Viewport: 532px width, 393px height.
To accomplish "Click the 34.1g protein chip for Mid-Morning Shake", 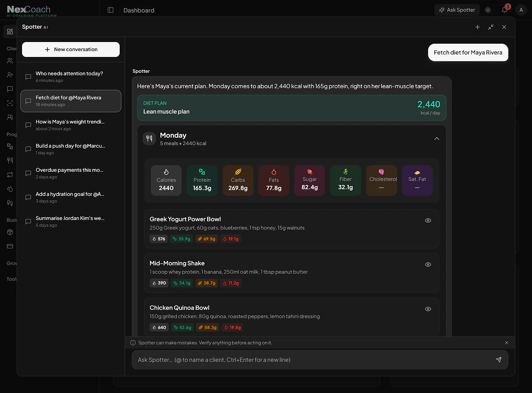I will [x=182, y=283].
